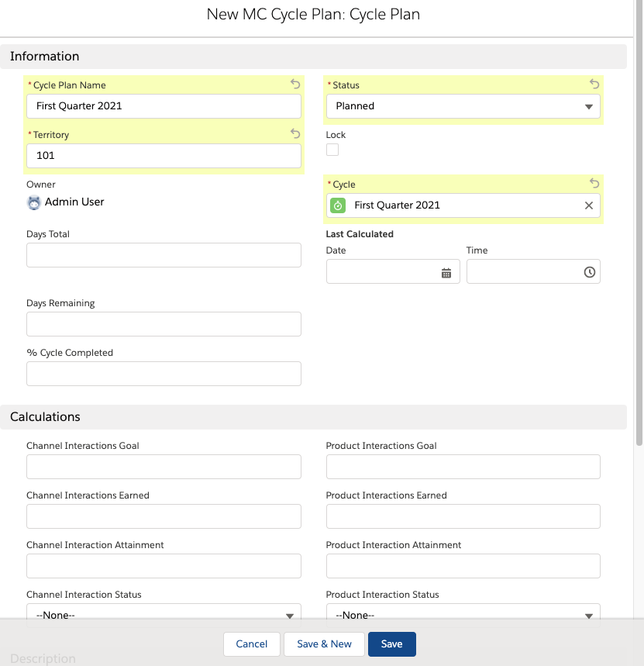The height and width of the screenshot is (666, 644).
Task: Select the Product Interactions Earned field
Action: coord(463,516)
